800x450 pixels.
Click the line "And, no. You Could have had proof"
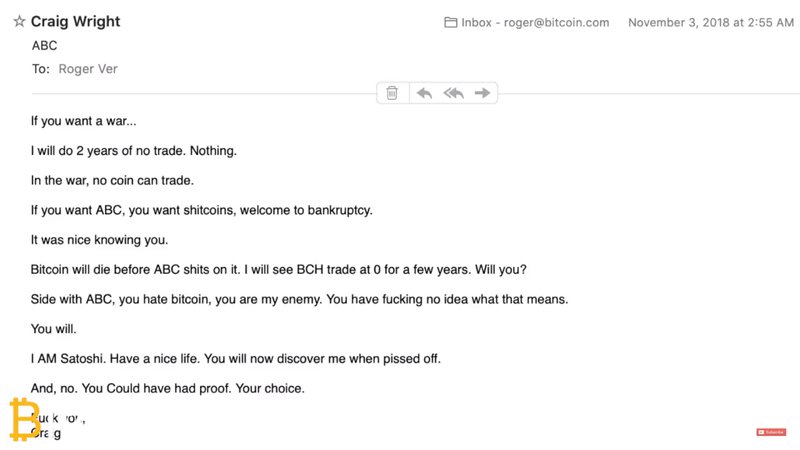pyautogui.click(x=167, y=388)
